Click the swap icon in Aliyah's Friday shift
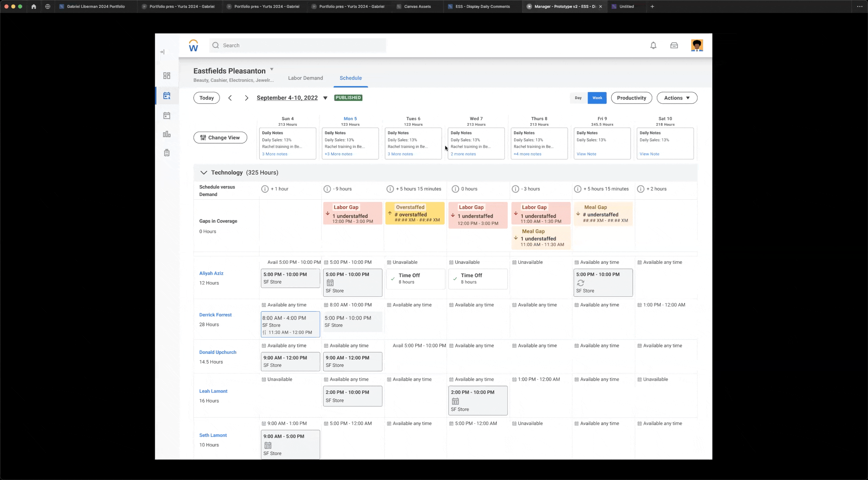This screenshot has width=868, height=480. [581, 283]
